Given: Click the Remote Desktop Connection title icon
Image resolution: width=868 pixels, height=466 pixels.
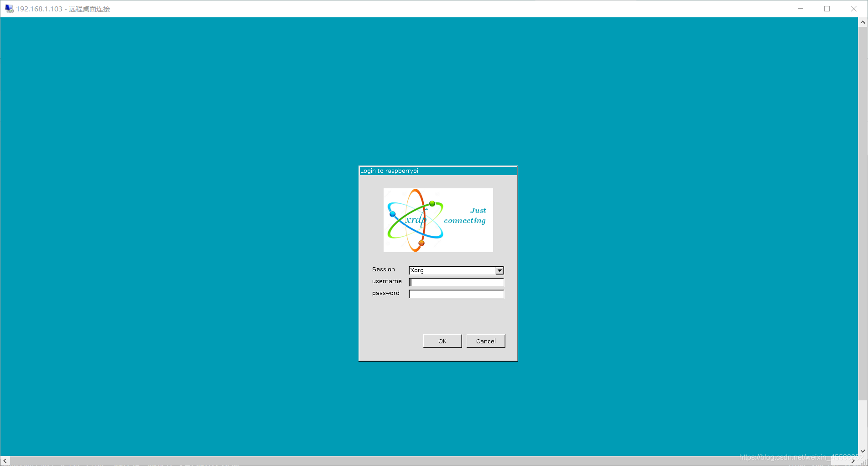Looking at the screenshot, I should pyautogui.click(x=9, y=9).
